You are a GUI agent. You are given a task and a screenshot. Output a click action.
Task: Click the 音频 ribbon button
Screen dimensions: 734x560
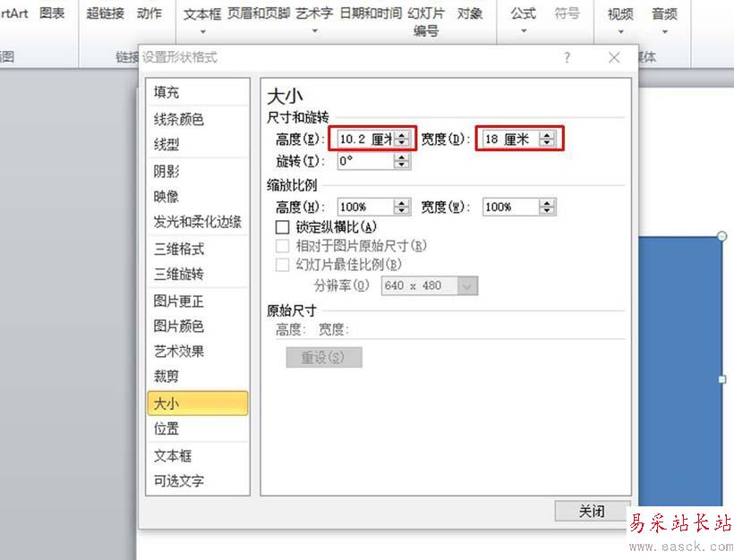tap(664, 20)
